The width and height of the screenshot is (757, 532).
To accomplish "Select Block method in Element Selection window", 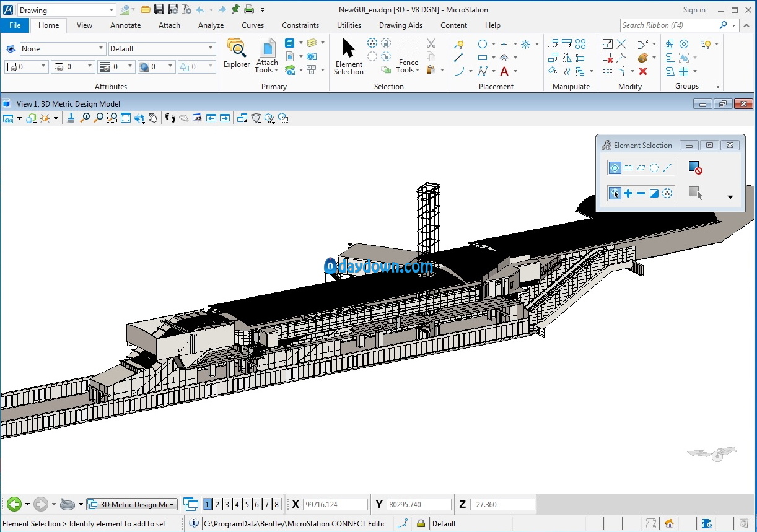I will (x=628, y=168).
